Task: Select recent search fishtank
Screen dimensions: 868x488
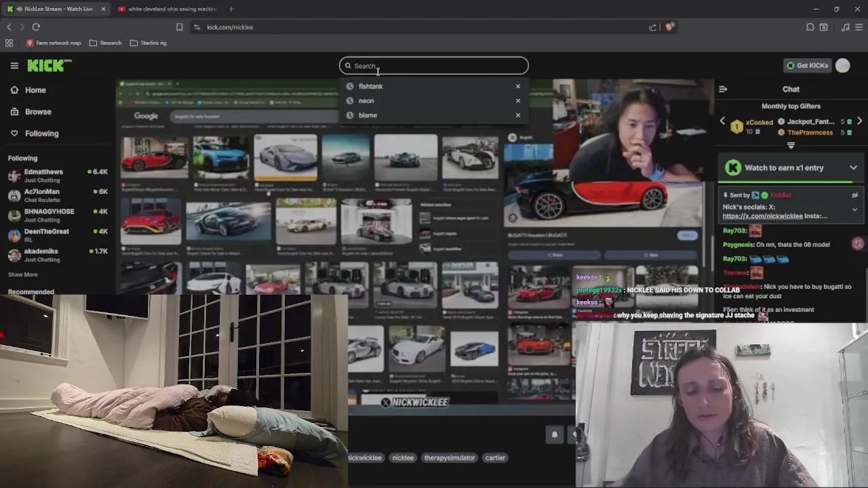Action: pyautogui.click(x=371, y=86)
